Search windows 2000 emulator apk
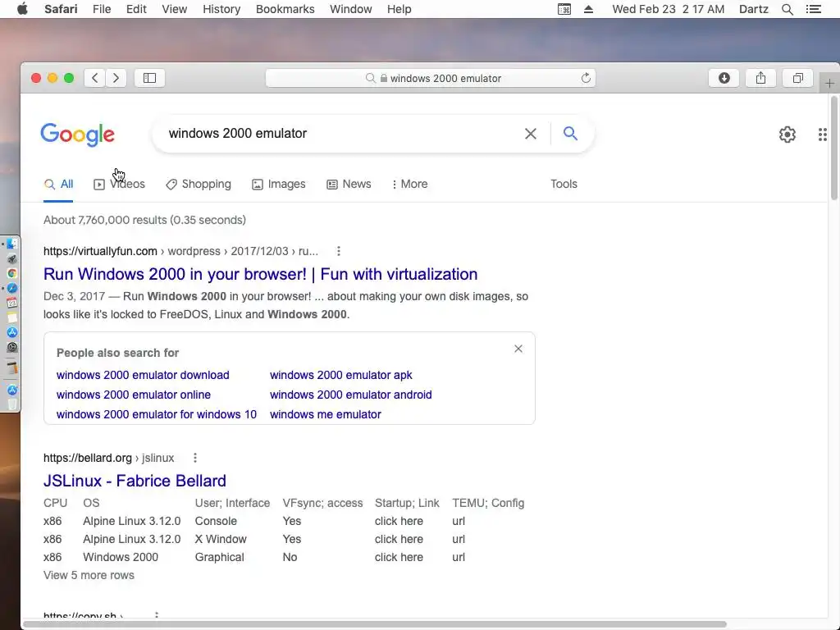The image size is (840, 630). coord(340,375)
